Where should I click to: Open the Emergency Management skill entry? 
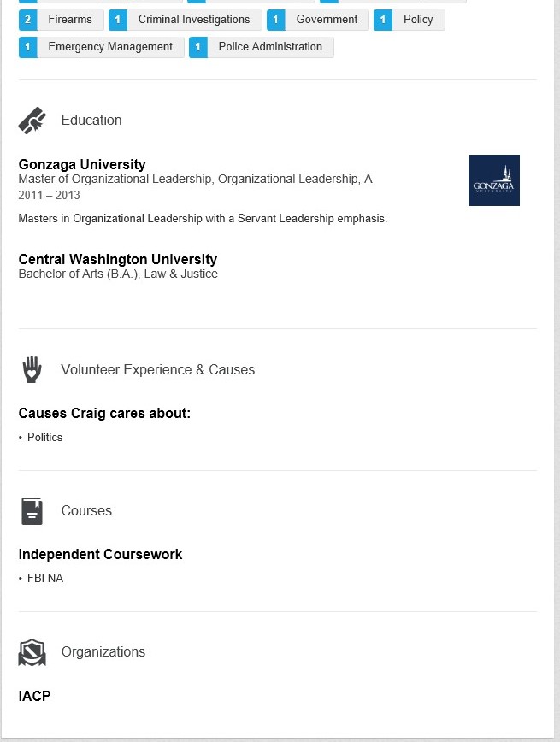pyautogui.click(x=110, y=47)
